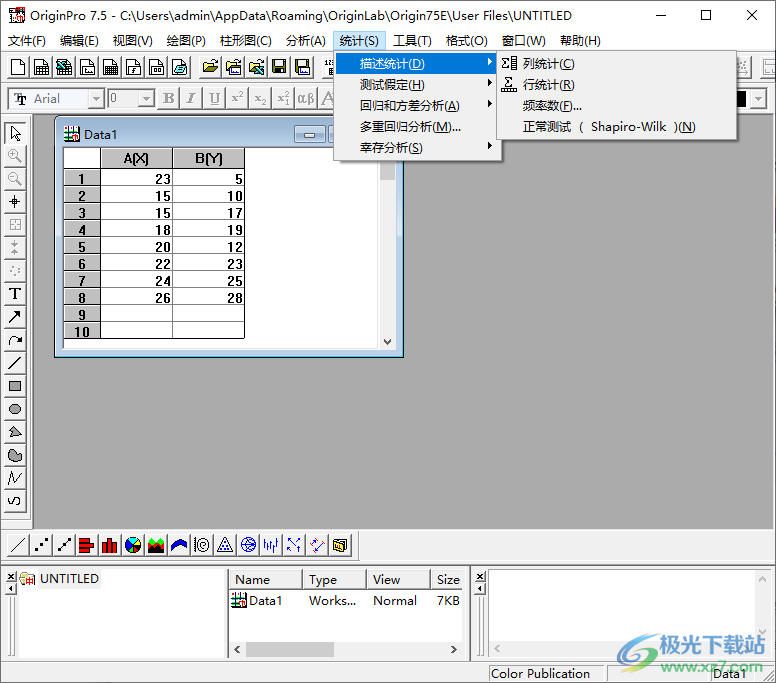Select the Screen Reader crosshair tool
The height and width of the screenshot is (683, 776).
pos(15,202)
